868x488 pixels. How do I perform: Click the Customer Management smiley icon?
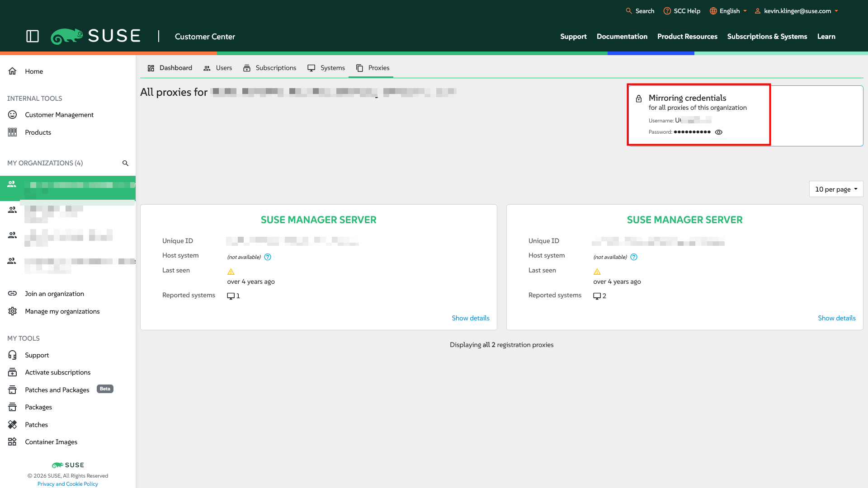pos(13,115)
